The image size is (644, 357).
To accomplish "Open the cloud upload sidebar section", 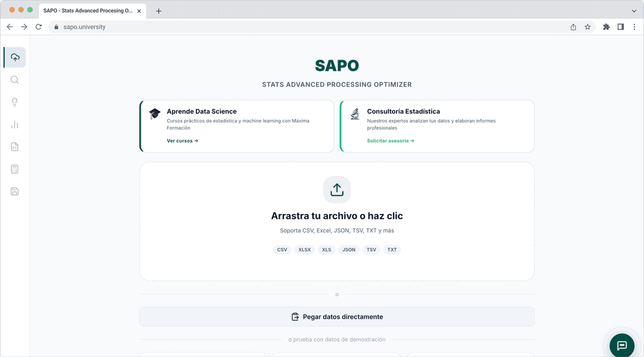I will [15, 57].
